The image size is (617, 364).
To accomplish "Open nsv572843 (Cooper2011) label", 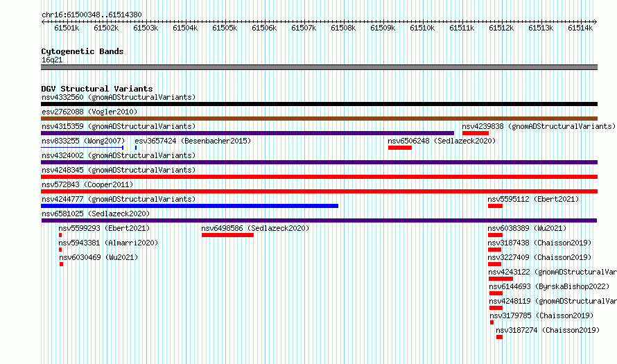I will pos(87,184).
